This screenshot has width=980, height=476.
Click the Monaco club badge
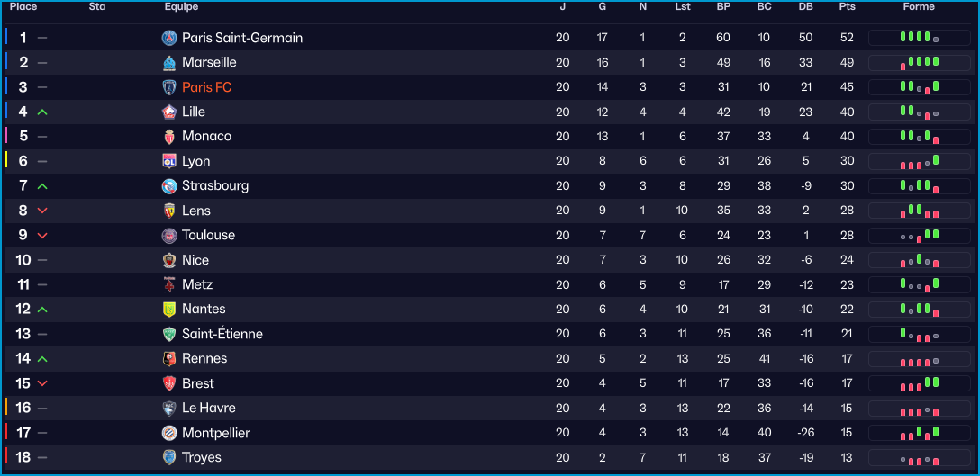[169, 137]
